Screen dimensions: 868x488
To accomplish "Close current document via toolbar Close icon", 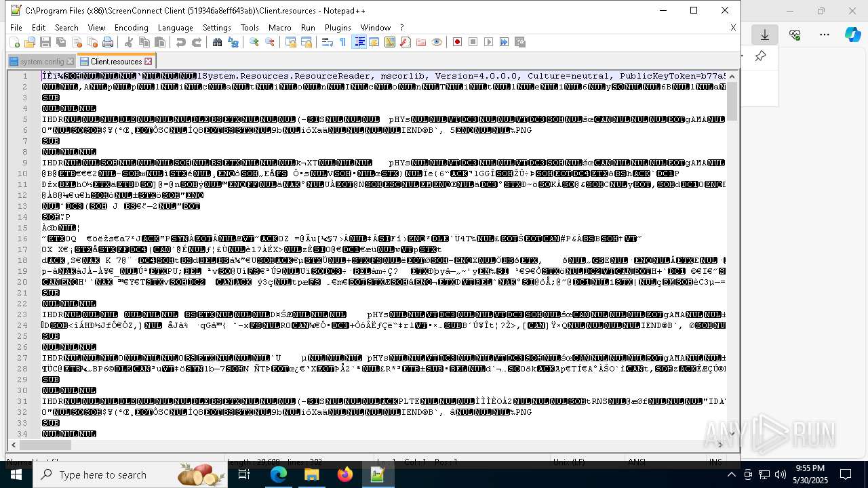I will (77, 42).
